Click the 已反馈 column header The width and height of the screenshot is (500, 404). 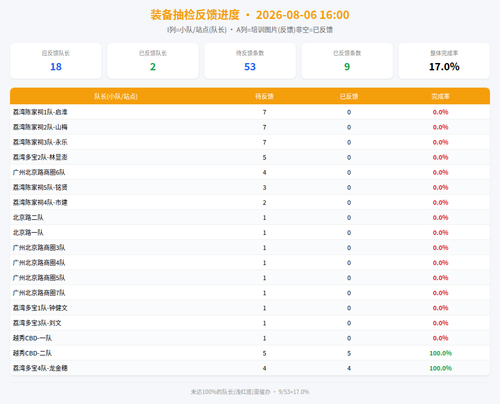click(x=349, y=97)
